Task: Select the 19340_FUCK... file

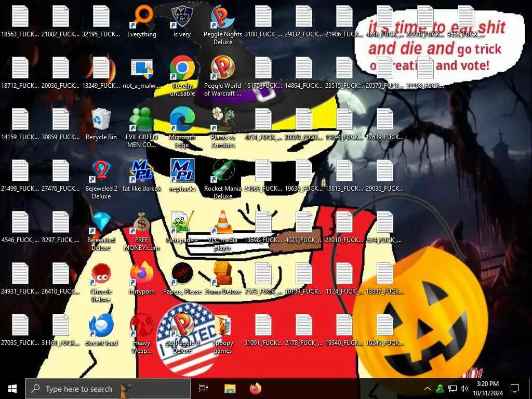Action: [x=344, y=330]
